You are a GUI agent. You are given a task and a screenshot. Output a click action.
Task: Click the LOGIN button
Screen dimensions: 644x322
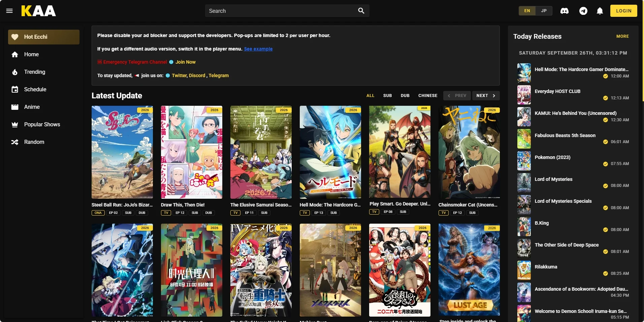(x=624, y=11)
